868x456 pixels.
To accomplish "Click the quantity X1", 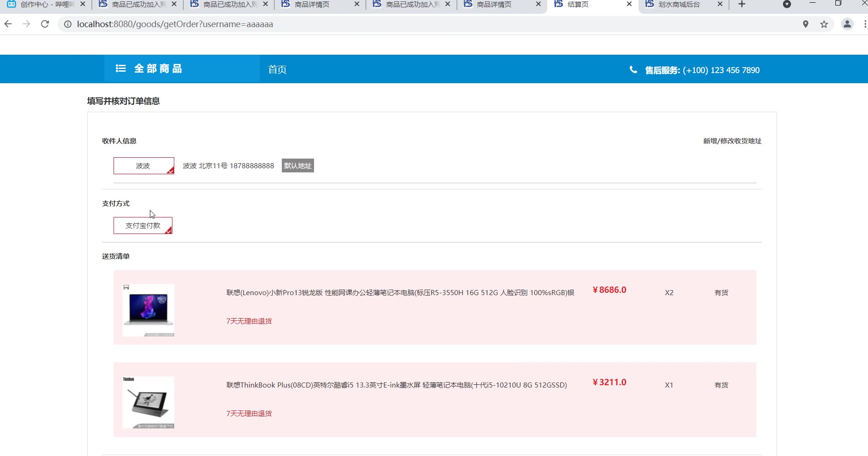I will 669,385.
